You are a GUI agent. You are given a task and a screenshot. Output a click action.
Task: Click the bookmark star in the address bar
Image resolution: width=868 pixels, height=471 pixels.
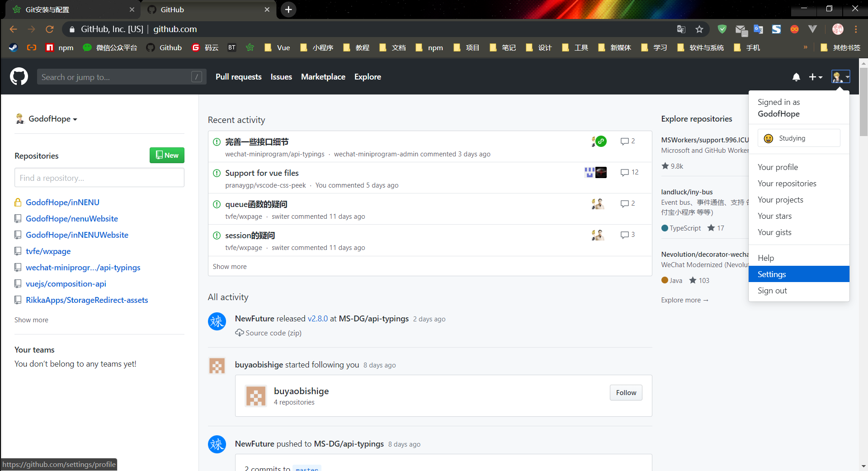[x=699, y=29]
